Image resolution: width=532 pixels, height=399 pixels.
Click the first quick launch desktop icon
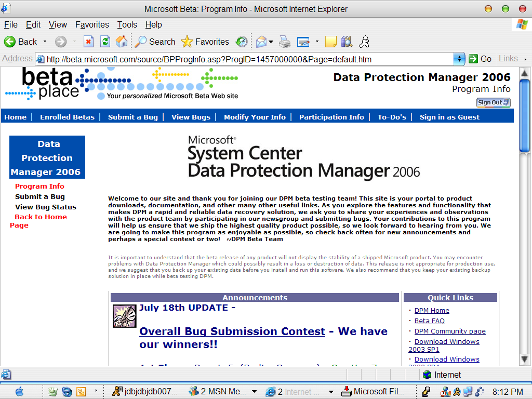click(x=52, y=392)
